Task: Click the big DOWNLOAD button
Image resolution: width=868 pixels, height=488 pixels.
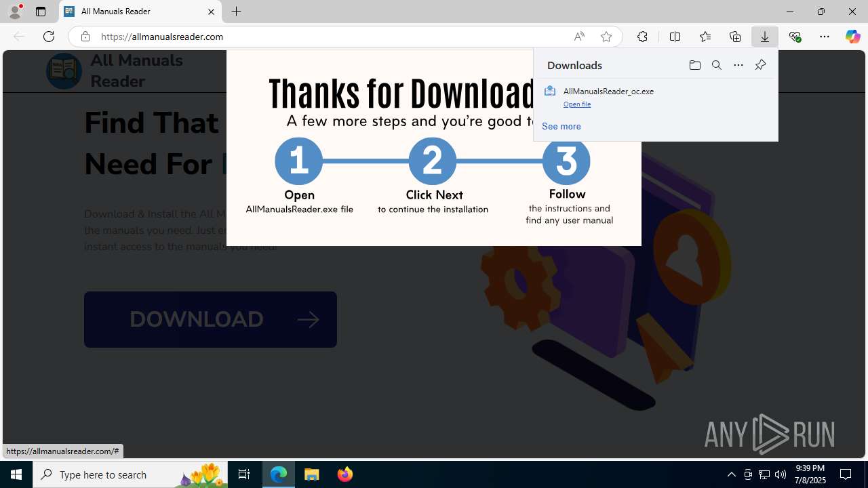Action: [x=210, y=319]
